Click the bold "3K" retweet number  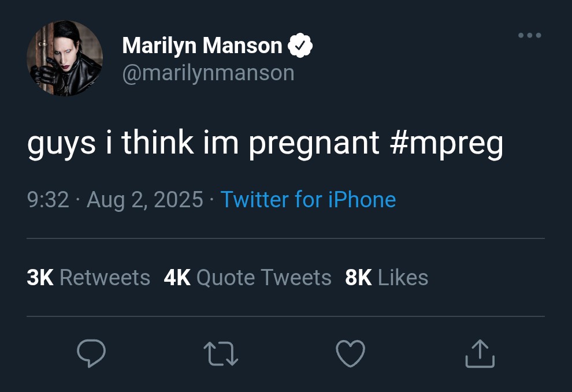(x=40, y=278)
